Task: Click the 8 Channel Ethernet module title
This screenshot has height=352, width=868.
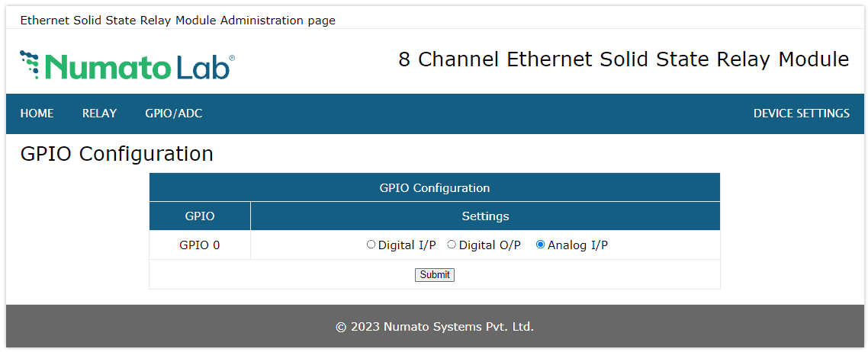Action: coord(623,59)
